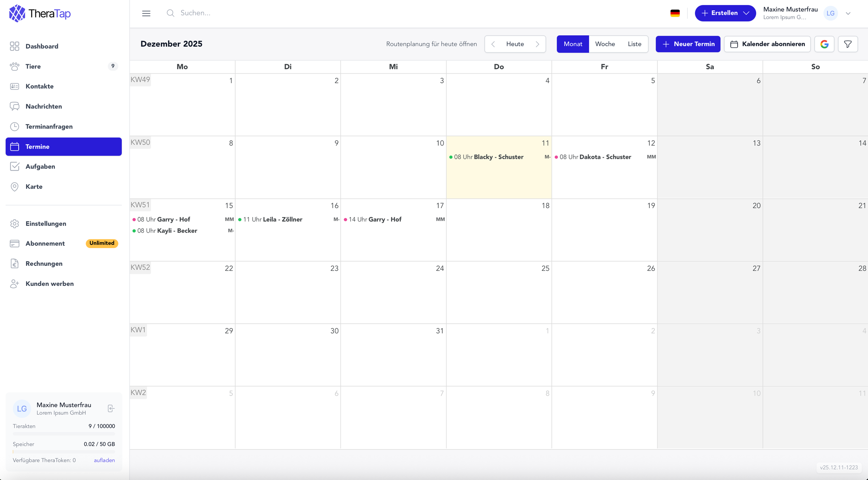Image resolution: width=868 pixels, height=480 pixels.
Task: Open the Blacky - Schuster appointment
Action: [489, 157]
